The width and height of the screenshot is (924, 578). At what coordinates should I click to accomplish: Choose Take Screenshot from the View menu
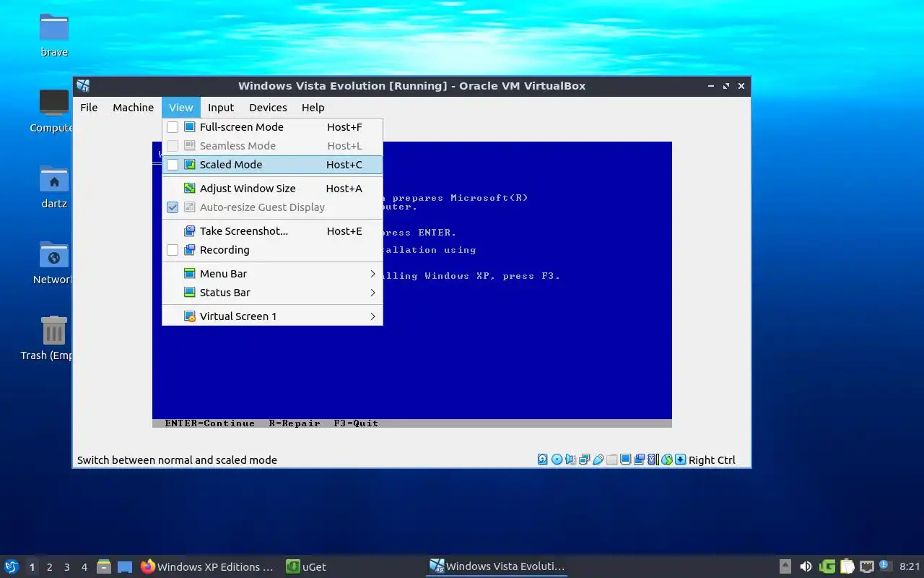pos(272,231)
